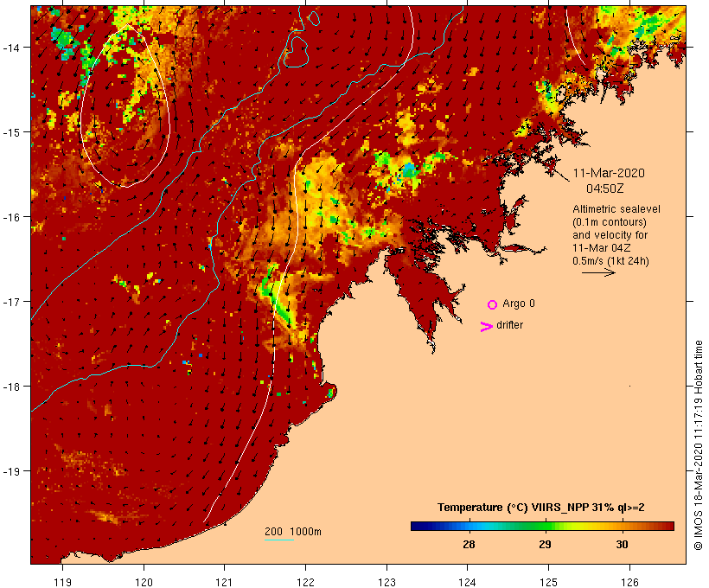Click the latitude axis label -17

coord(11,302)
